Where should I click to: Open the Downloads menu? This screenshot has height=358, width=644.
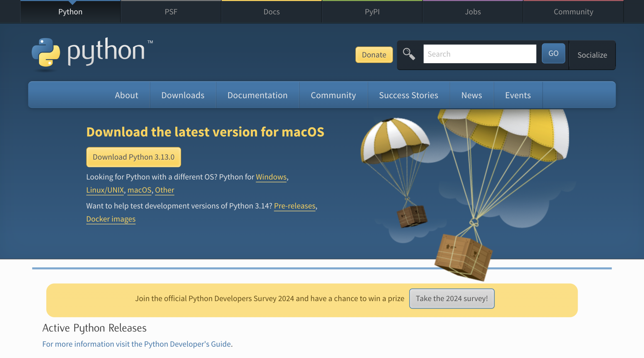pyautogui.click(x=182, y=95)
